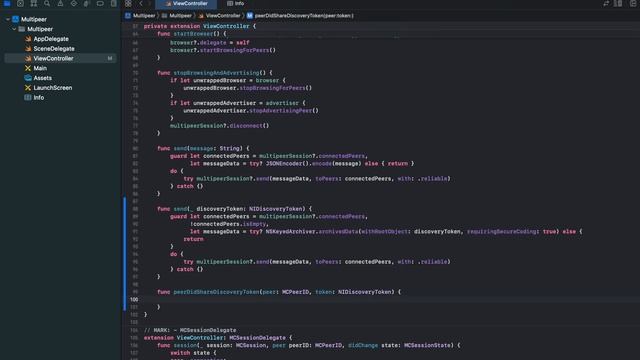Select ViewController file in navigator
The height and width of the screenshot is (360, 640).
(x=60, y=58)
